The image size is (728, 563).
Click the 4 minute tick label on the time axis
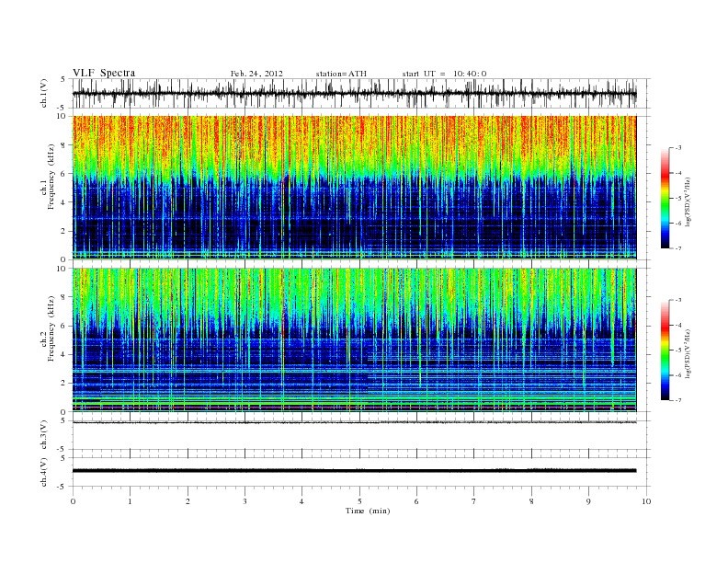coord(302,501)
